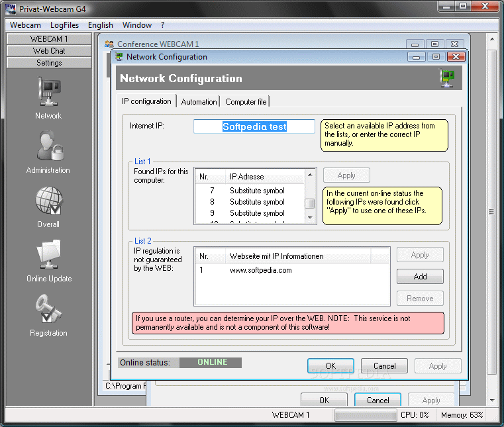Viewport: 504px width, 427px height.
Task: Click the Conference WEBCAM 1 window icon
Action: 109,44
